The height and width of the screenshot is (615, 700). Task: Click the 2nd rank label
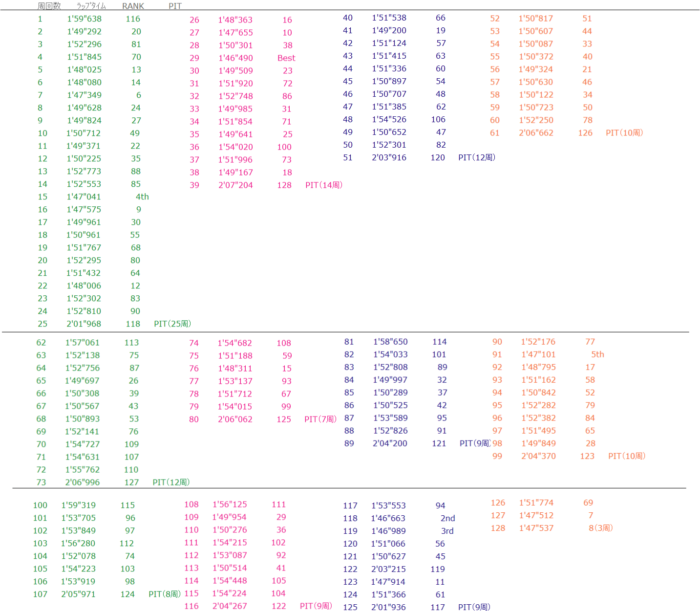(447, 518)
